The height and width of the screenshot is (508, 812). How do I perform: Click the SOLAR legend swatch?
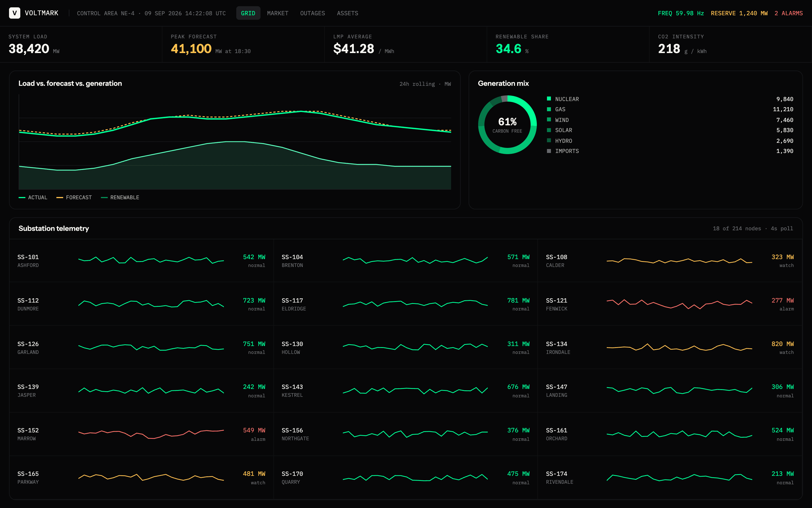coord(549,130)
